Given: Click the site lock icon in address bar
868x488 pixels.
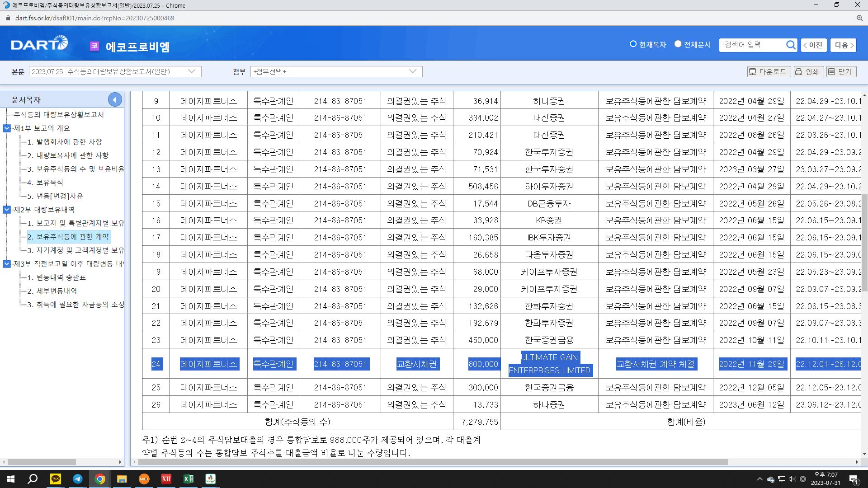Looking at the screenshot, I should click(8, 18).
